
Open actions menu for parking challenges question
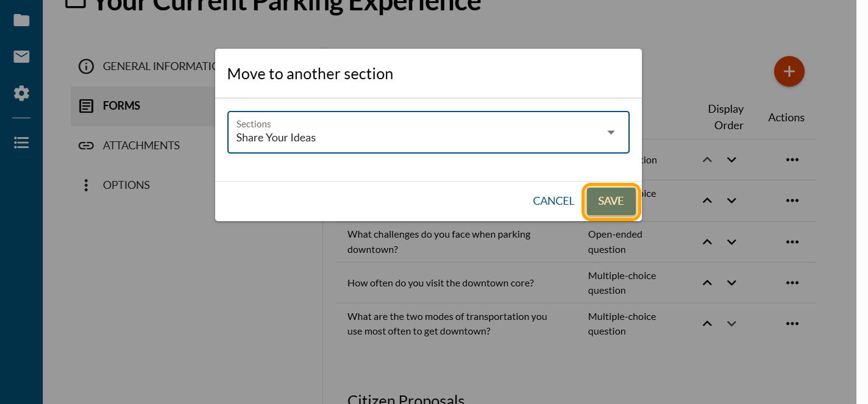pyautogui.click(x=792, y=242)
